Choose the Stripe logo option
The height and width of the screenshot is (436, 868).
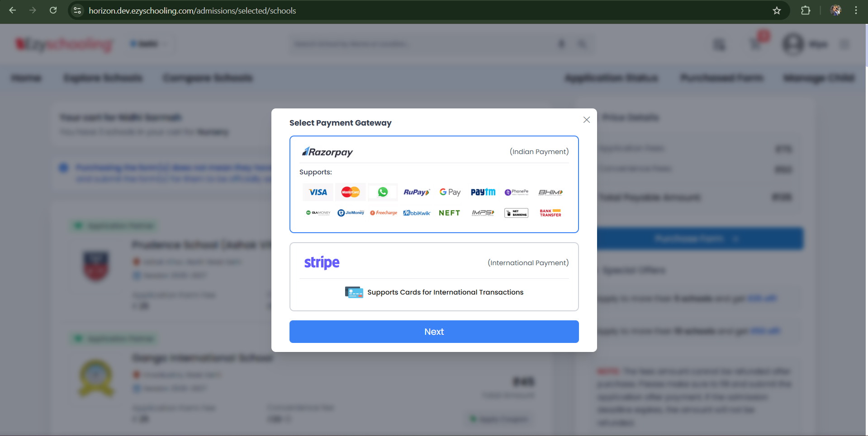[322, 263]
